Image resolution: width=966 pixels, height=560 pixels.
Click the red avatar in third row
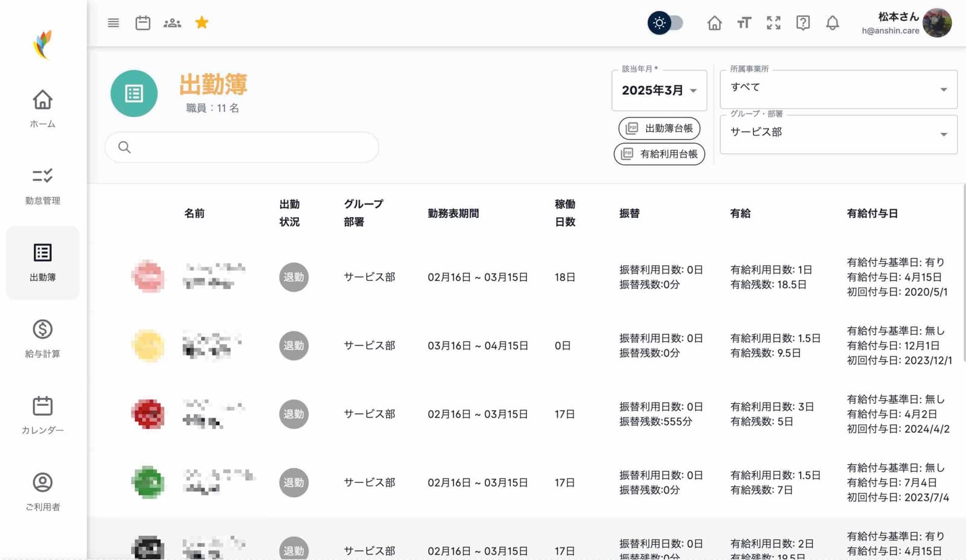(x=148, y=414)
